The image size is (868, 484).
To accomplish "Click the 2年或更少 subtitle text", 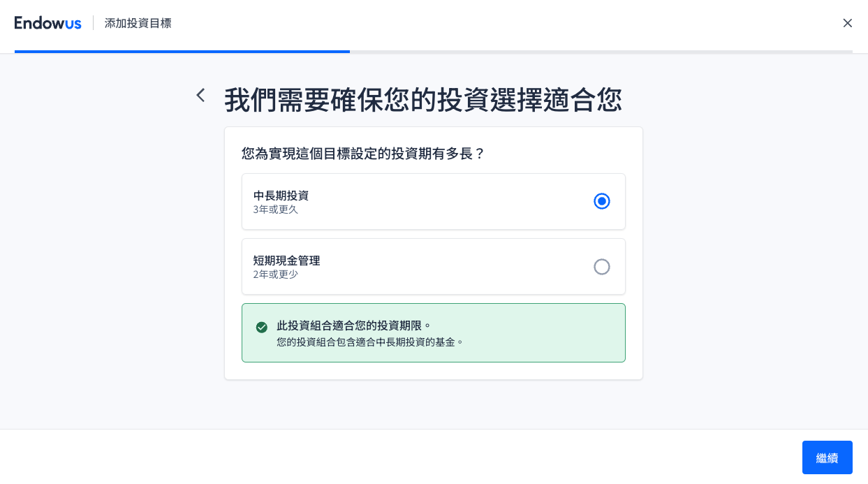I will point(275,274).
